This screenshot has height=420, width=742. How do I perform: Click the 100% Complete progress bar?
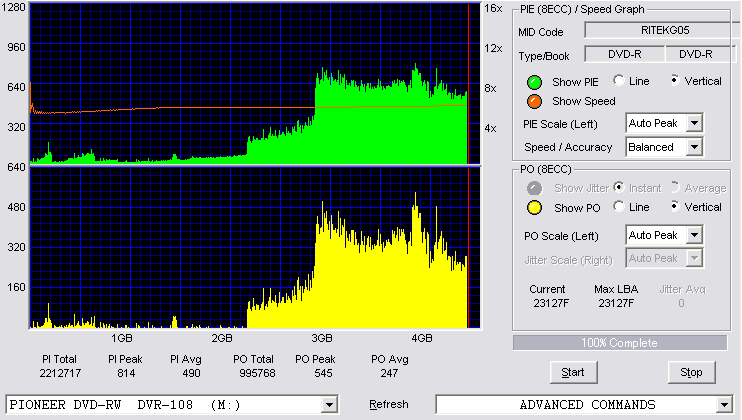(619, 343)
